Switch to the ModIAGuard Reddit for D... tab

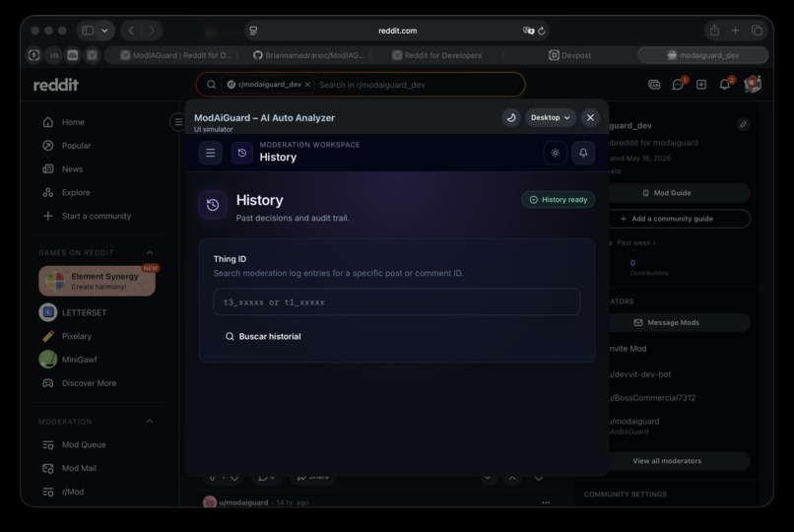[x=175, y=55]
